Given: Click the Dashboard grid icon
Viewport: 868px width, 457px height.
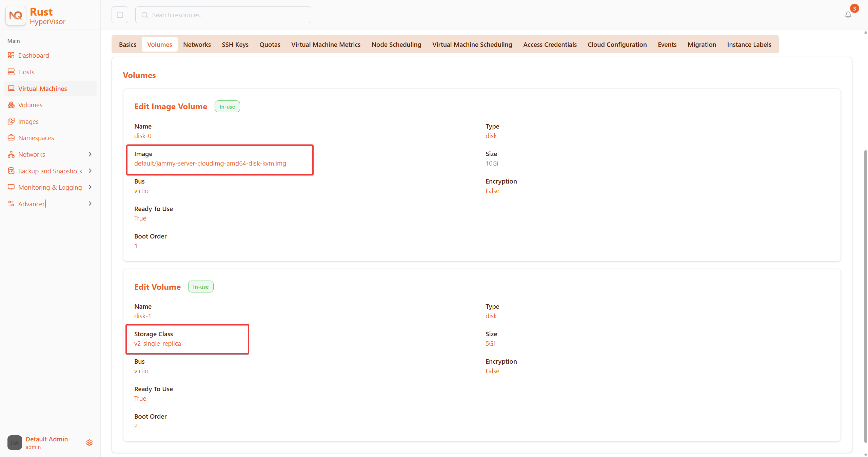Looking at the screenshot, I should point(11,55).
